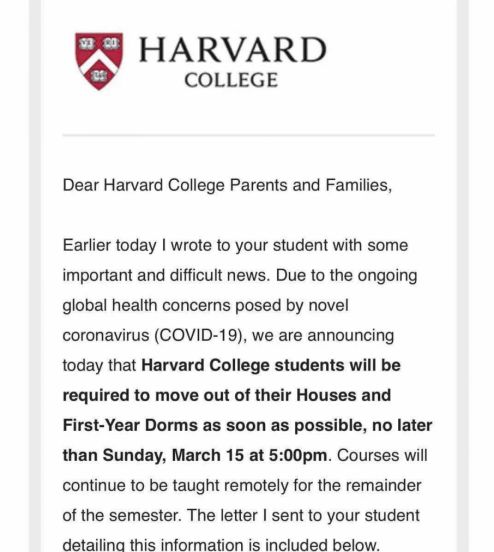
Task: Click 'The letter I sent to your student'
Action: click(303, 516)
